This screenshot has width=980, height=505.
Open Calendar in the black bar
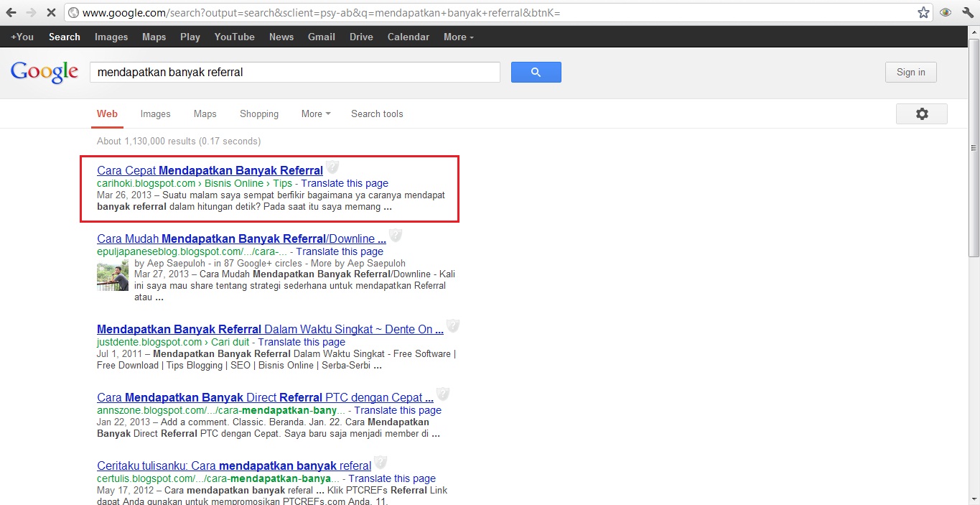pos(409,37)
